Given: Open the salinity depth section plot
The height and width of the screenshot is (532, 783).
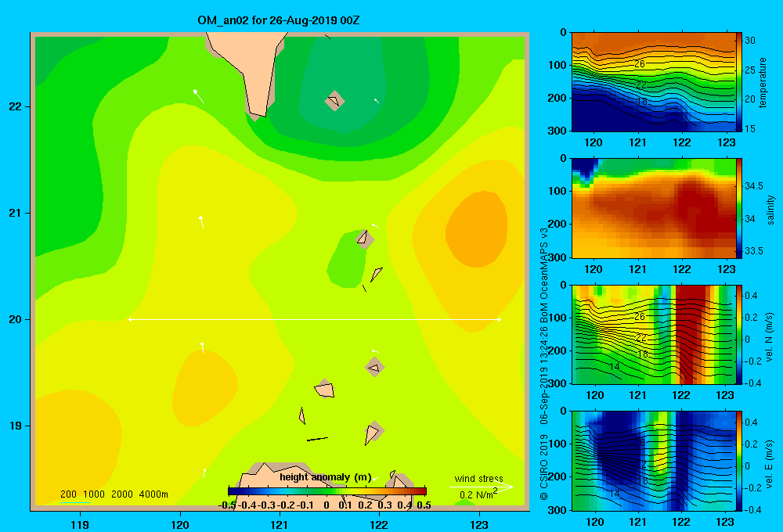Looking at the screenshot, I should [x=653, y=208].
